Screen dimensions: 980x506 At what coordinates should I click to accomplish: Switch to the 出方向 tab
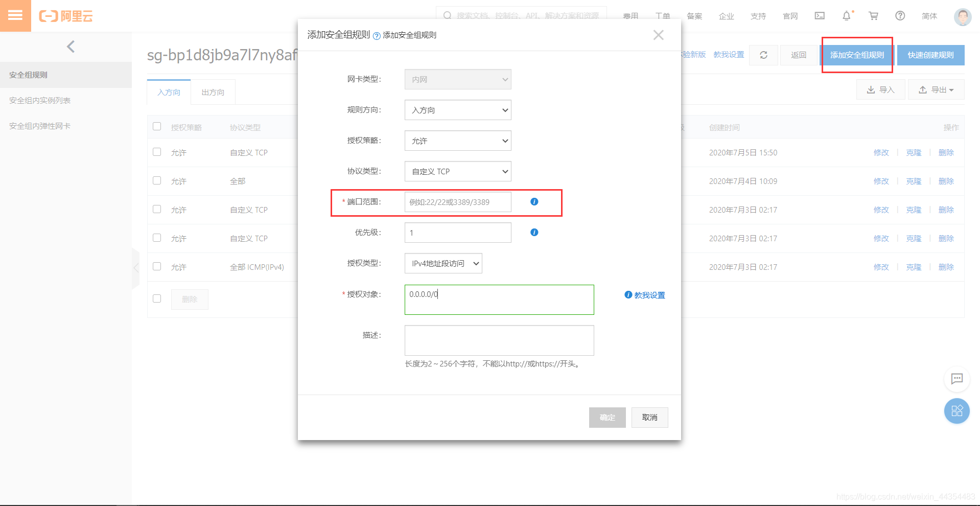(213, 92)
